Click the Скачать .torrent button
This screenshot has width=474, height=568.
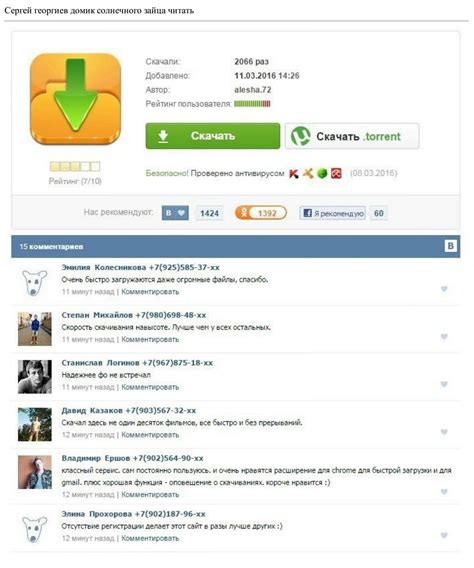click(352, 136)
